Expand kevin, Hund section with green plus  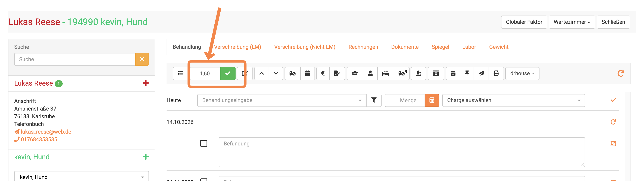[146, 157]
